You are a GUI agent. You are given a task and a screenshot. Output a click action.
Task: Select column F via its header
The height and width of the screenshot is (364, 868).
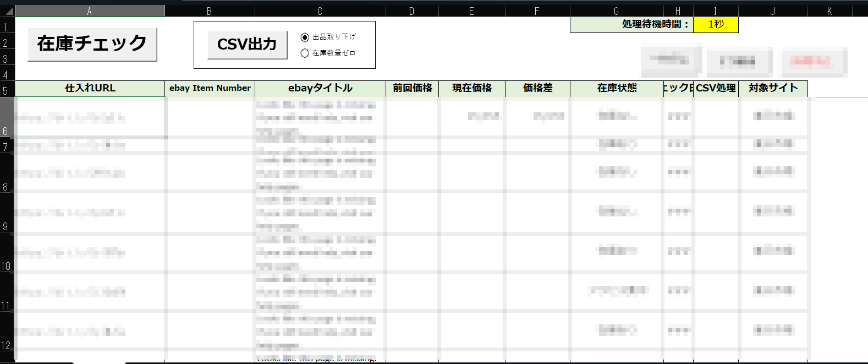point(537,11)
